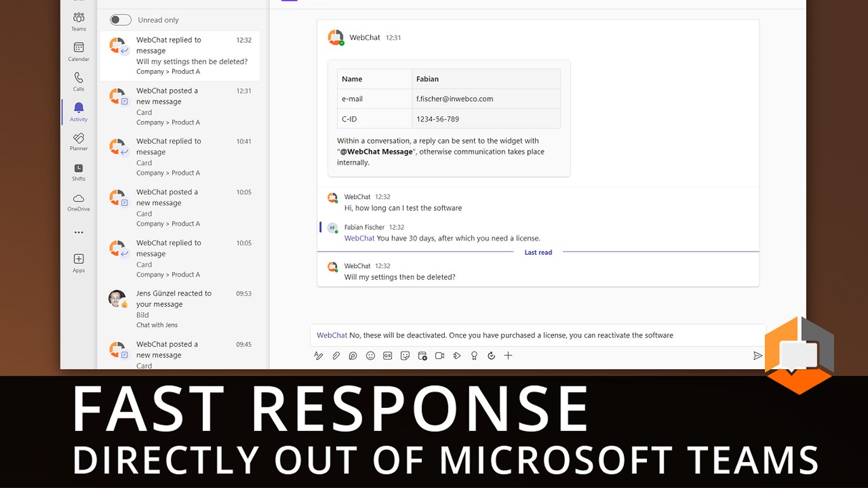Select message 'Will my settings then be deleted?'
This screenshot has width=868, height=488.
pos(400,277)
